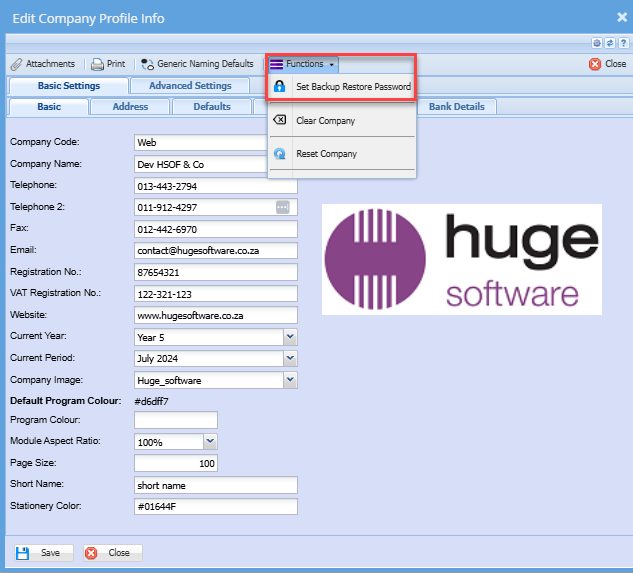Click the Current Period box showing July 2024
Screen dimensions: 633x573
click(209, 359)
